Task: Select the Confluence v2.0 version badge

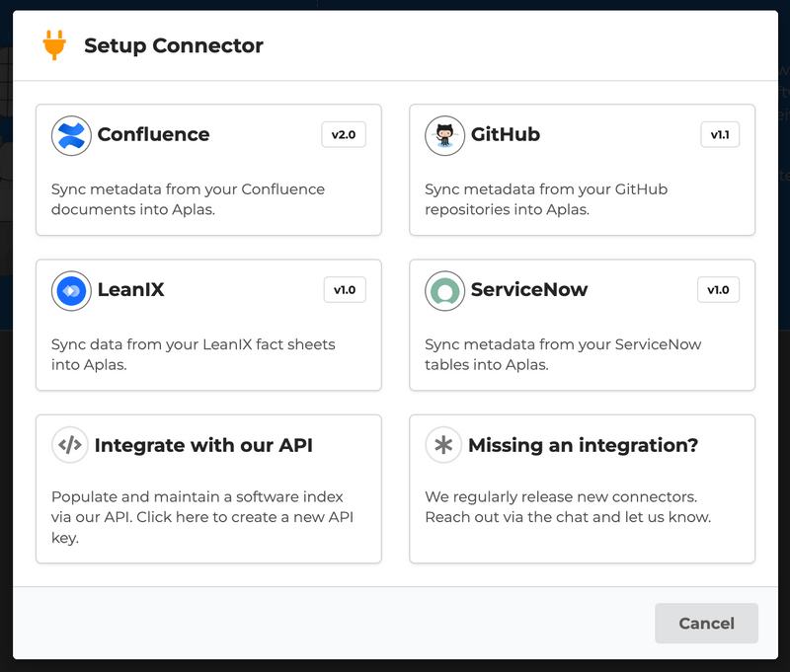Action: (x=344, y=135)
